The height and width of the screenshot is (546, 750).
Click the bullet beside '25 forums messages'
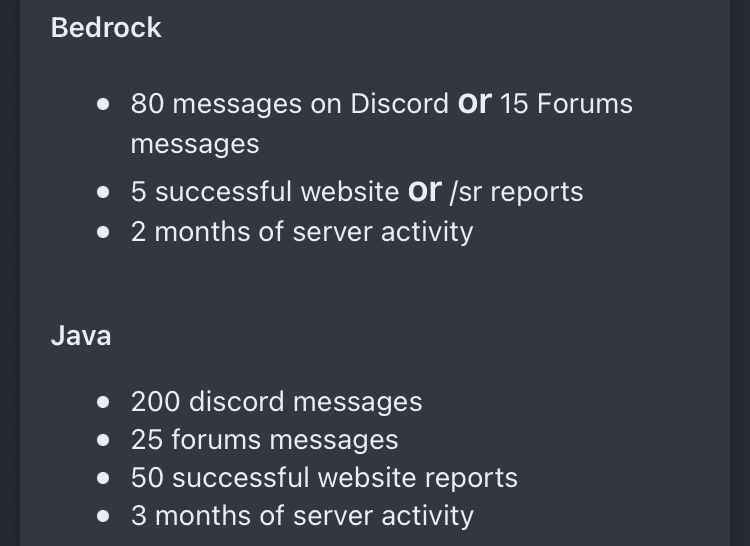point(103,440)
